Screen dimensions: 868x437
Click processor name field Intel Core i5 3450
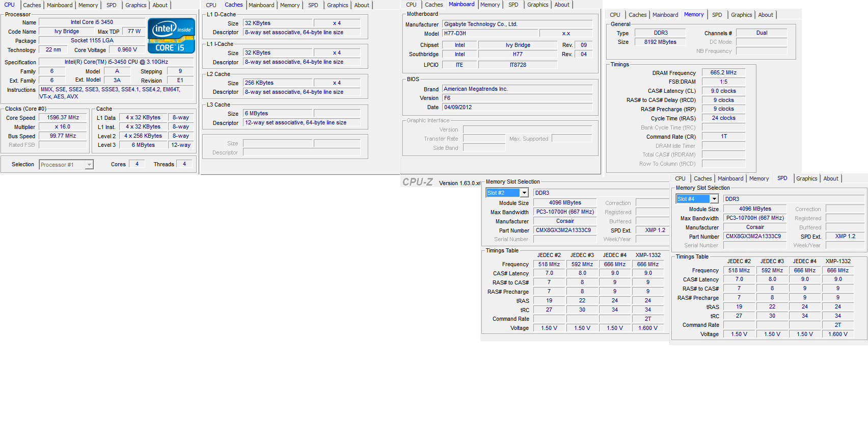[92, 22]
